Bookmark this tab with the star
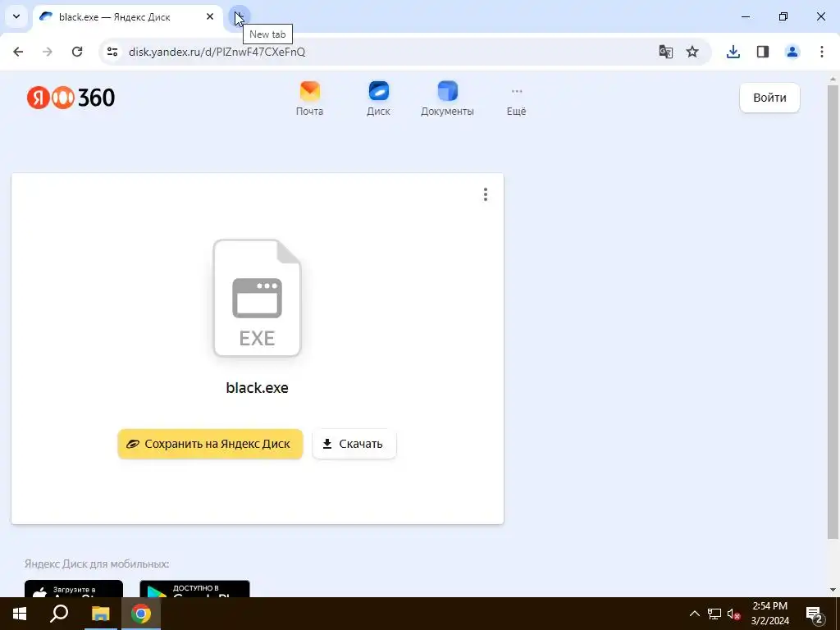This screenshot has width=840, height=630. pyautogui.click(x=692, y=52)
